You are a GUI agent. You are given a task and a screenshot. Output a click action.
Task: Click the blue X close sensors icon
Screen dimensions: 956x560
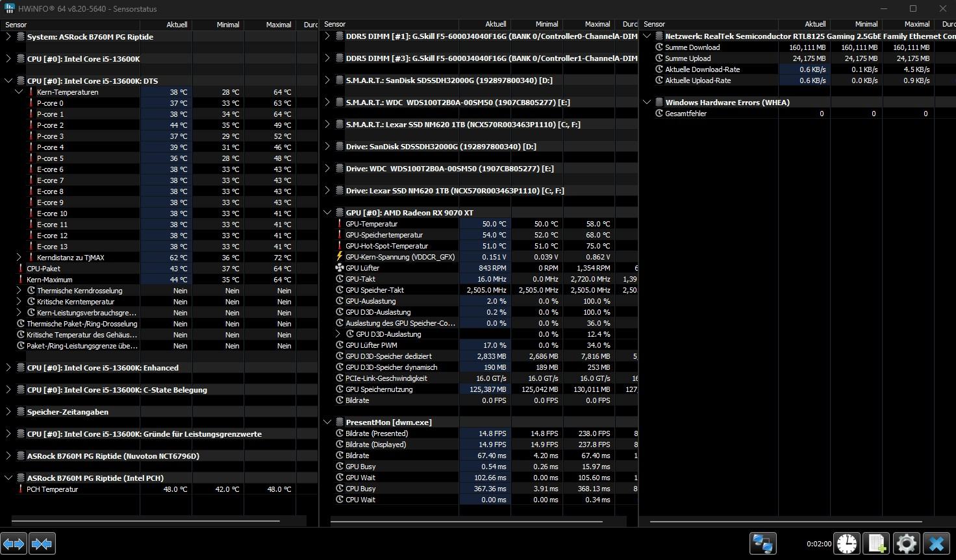tap(937, 544)
